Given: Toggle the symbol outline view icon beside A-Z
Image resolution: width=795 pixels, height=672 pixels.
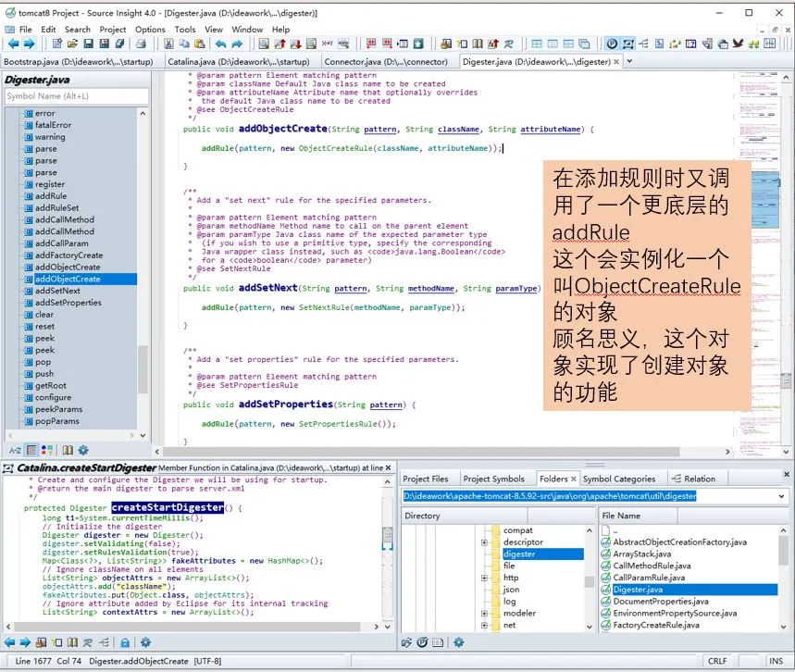Looking at the screenshot, I should (x=31, y=450).
